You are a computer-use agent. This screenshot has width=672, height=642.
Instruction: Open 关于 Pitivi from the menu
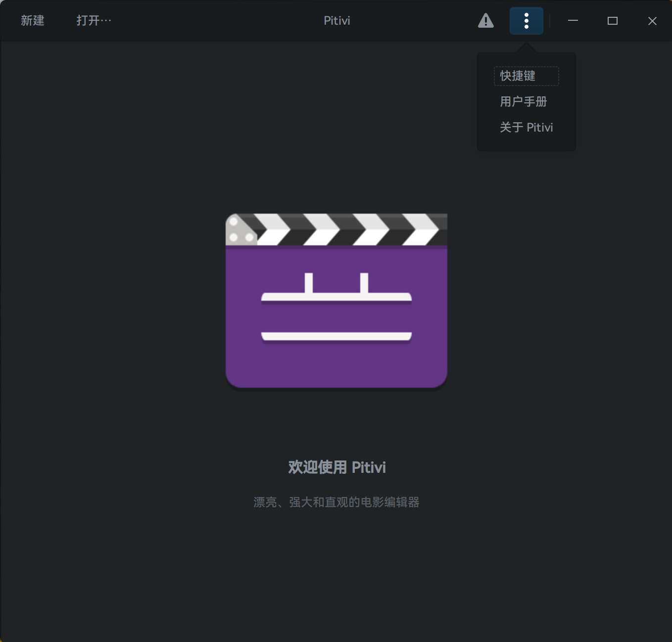pos(526,127)
